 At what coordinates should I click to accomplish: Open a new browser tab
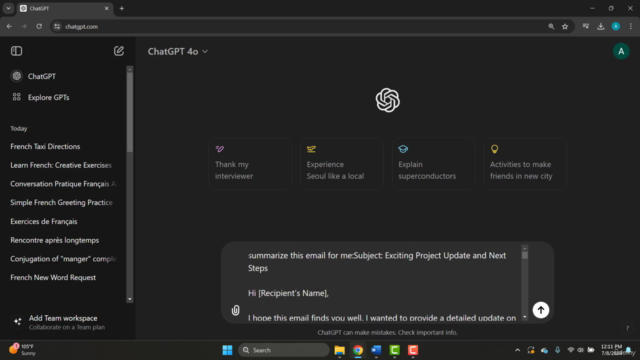pos(122,8)
